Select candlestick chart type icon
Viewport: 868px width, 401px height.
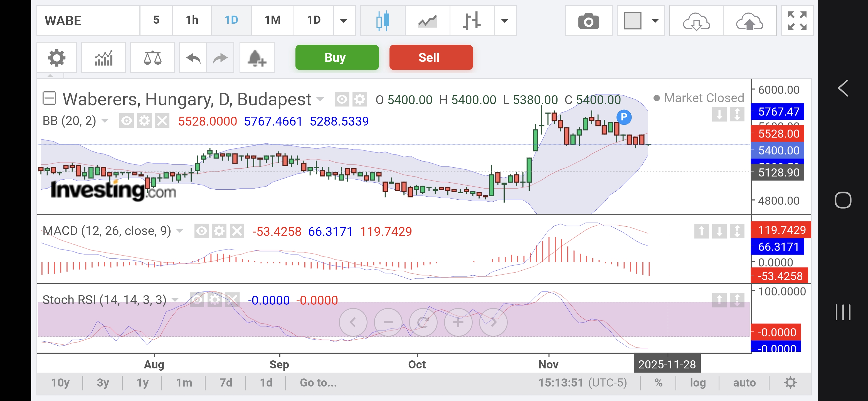[x=383, y=21]
